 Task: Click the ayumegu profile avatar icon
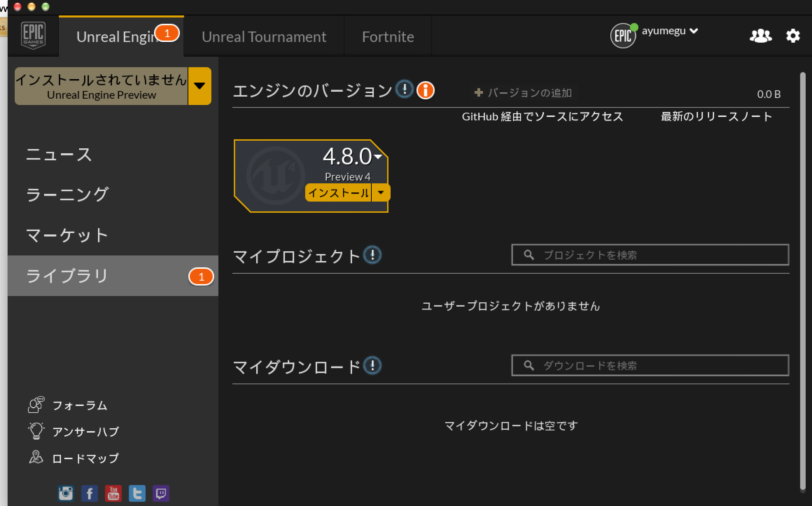[x=623, y=36]
